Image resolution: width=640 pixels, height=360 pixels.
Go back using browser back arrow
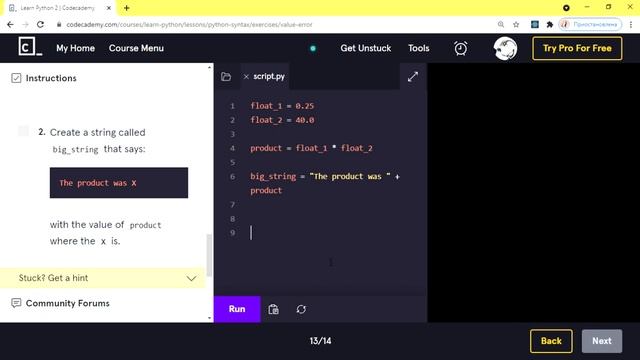coord(10,24)
